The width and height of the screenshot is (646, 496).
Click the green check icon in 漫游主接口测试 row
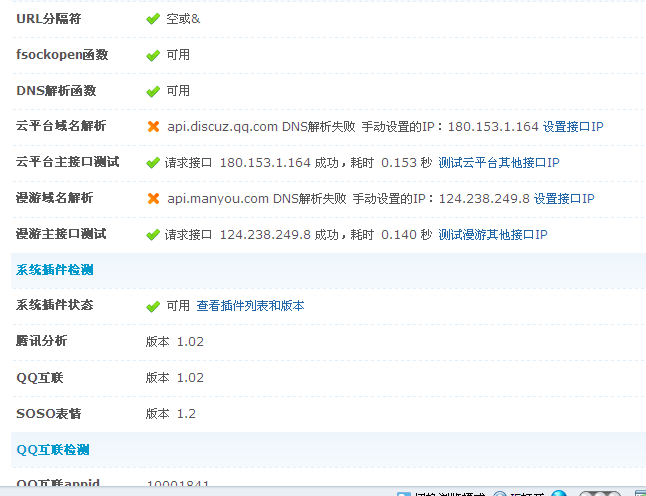coord(153,235)
